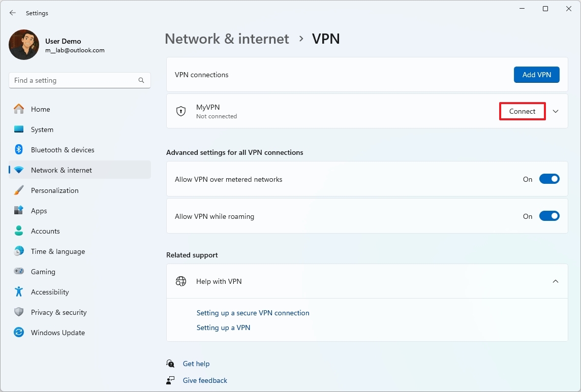
Task: Toggle off Allow VPN over metered networks
Action: tap(549, 179)
